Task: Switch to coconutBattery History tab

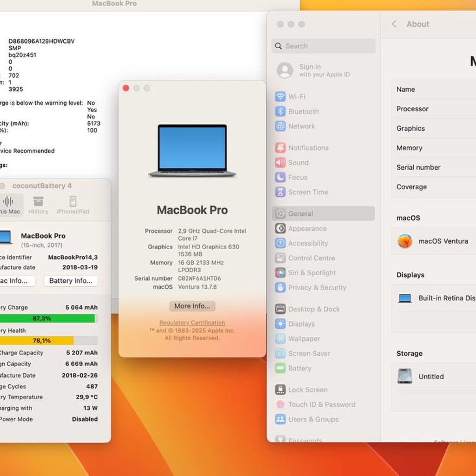Action: (x=38, y=205)
